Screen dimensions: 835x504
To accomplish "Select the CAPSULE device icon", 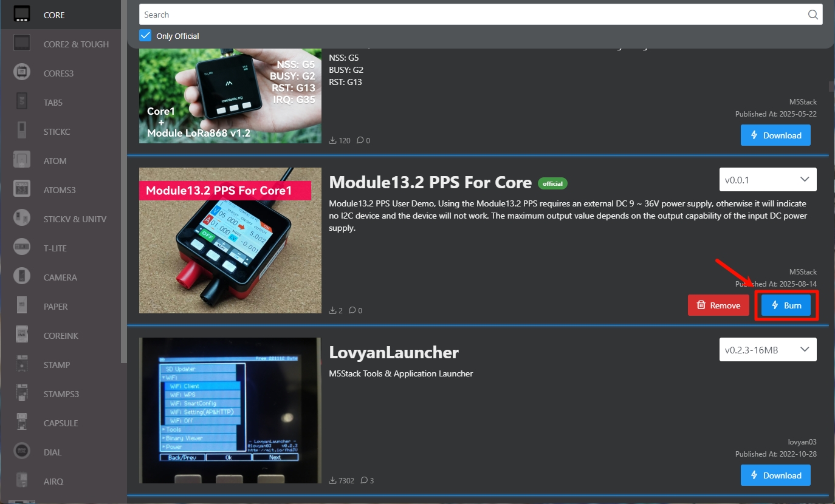I will pos(22,423).
